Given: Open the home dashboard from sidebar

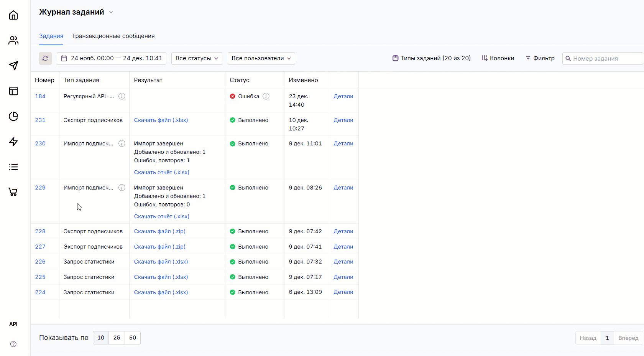Looking at the screenshot, I should 13,15.
